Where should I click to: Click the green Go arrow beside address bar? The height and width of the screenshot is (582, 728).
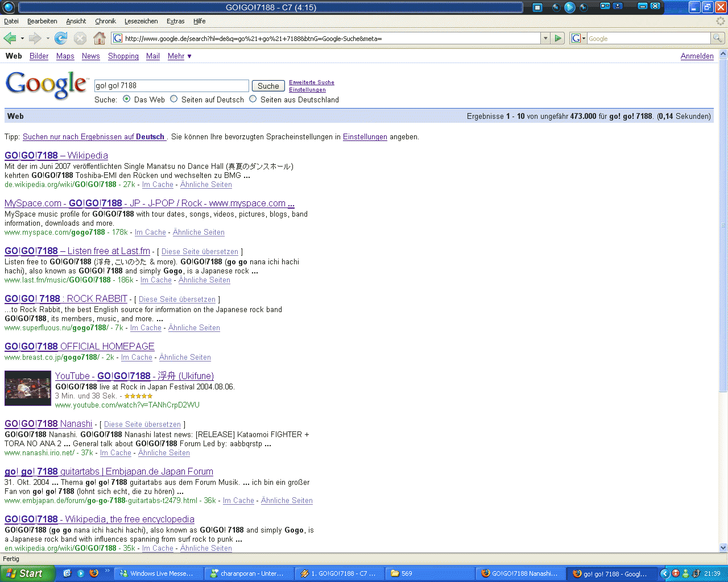(x=558, y=38)
